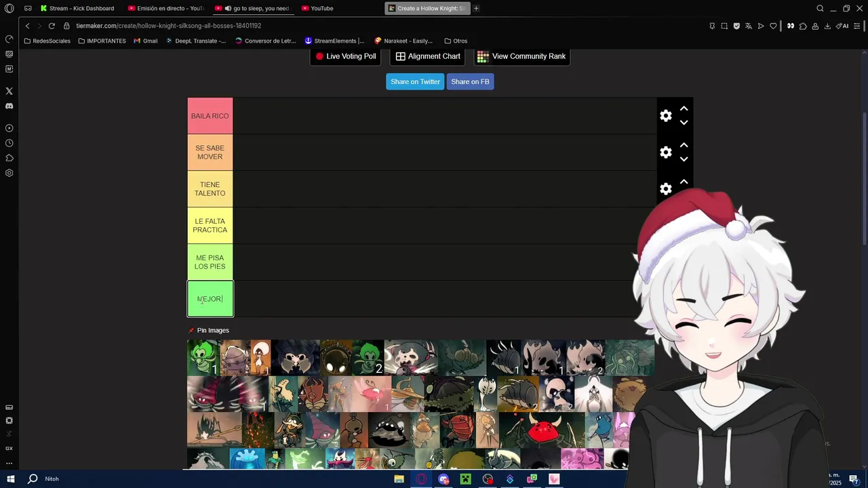Open Opera menu logo
Image resolution: width=868 pixels, height=488 pixels.
(x=9, y=8)
